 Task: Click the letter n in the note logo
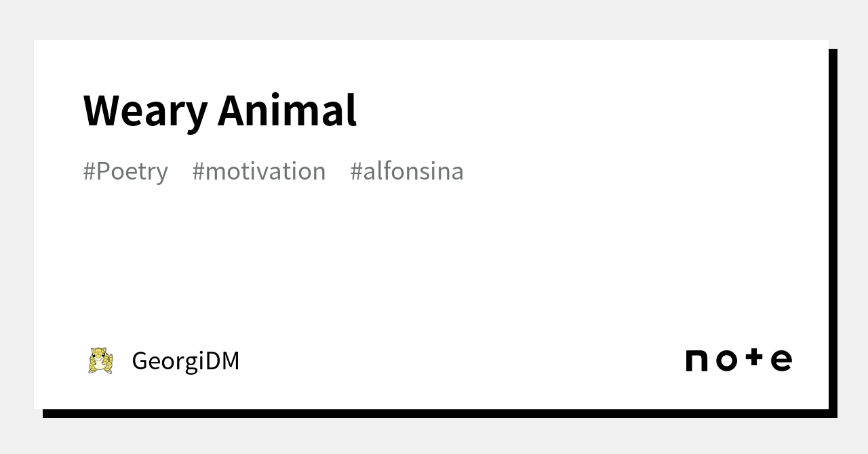point(697,360)
